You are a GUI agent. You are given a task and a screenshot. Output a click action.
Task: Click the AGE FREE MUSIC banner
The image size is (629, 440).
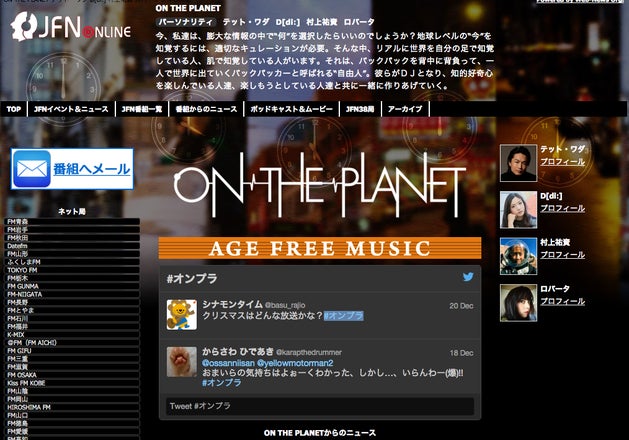click(319, 248)
